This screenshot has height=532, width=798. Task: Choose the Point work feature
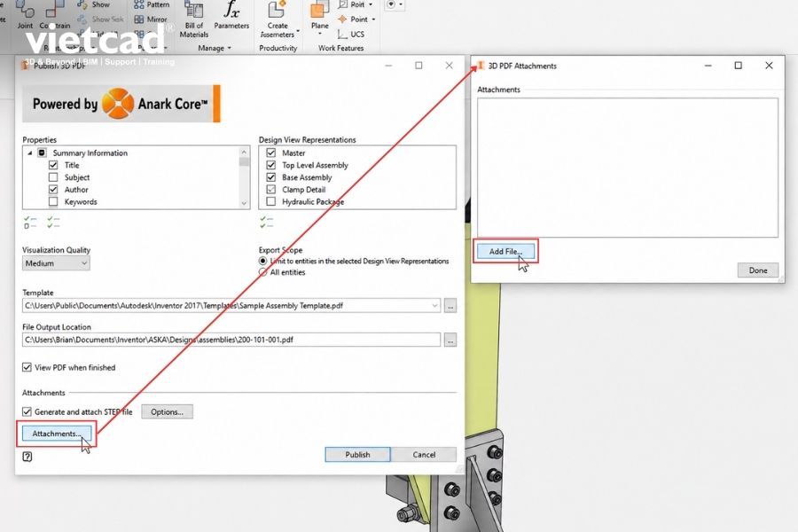[x=353, y=20]
